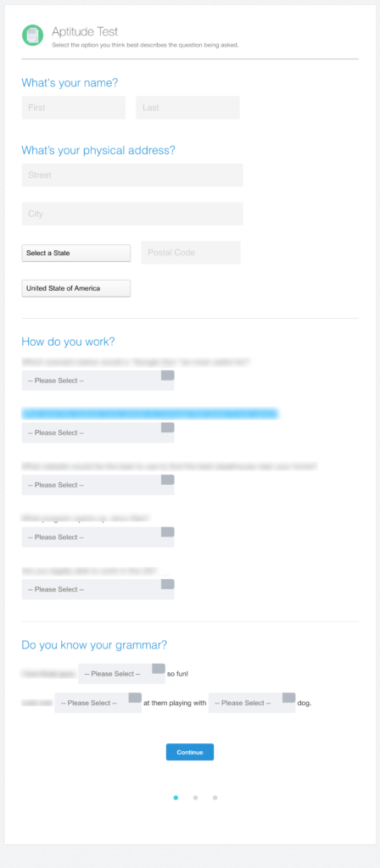Viewport: 380px width, 868px height.
Task: Open Please Select dropdown below highlighted question
Action: pos(98,433)
